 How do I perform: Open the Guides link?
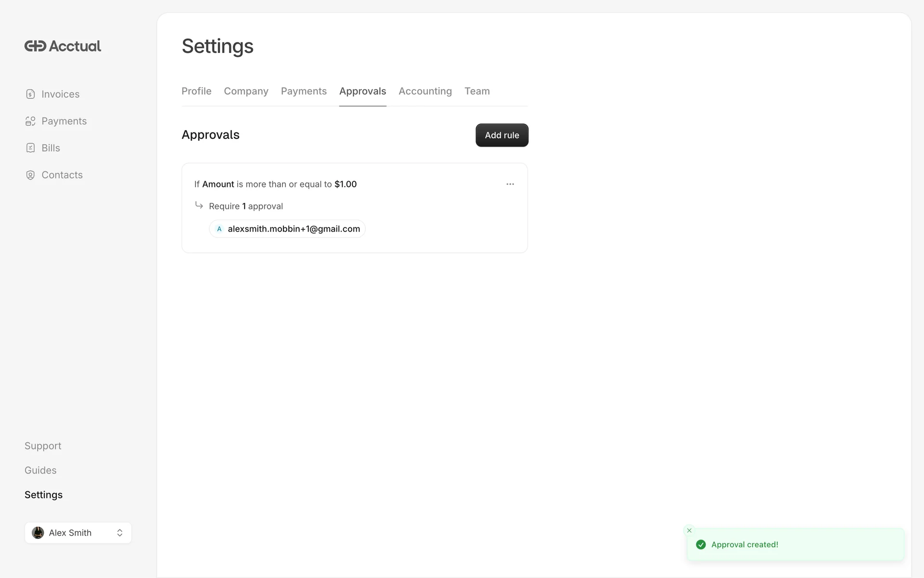click(40, 470)
